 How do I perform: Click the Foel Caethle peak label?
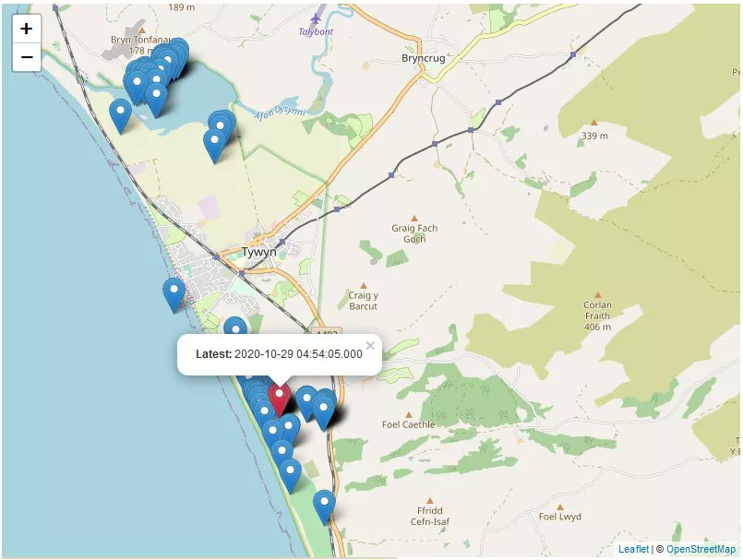(x=409, y=424)
